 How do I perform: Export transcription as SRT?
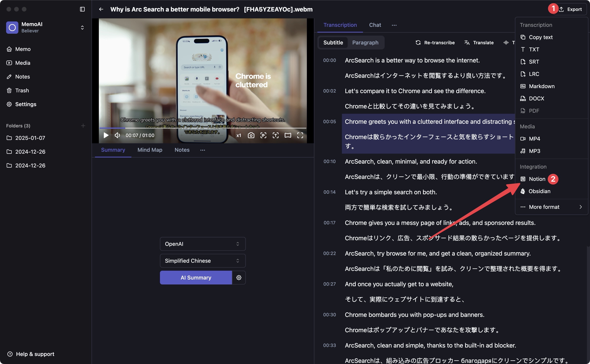551,62
